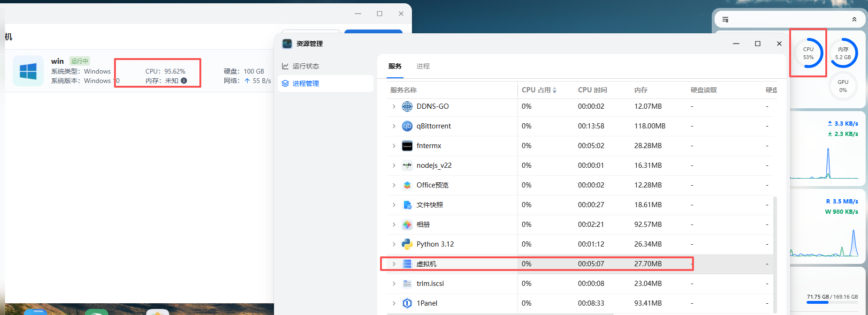Click the 硬盘: 100 GB text of win

[x=244, y=71]
